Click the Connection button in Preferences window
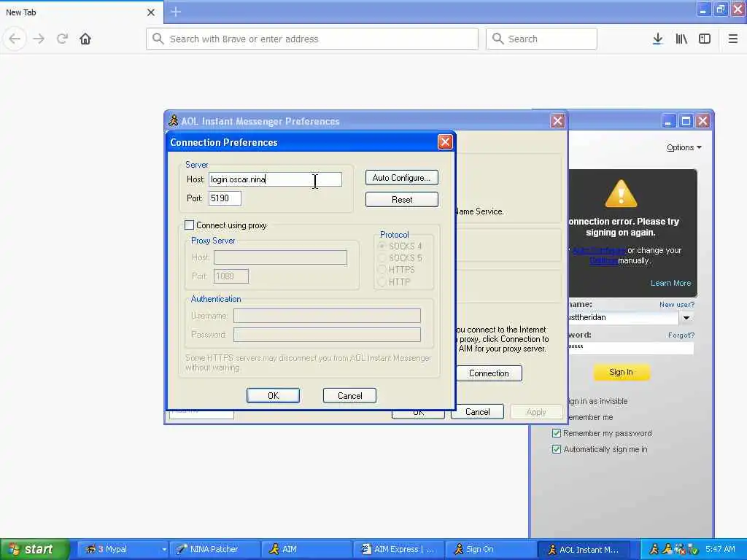This screenshot has height=560, width=747. click(489, 373)
